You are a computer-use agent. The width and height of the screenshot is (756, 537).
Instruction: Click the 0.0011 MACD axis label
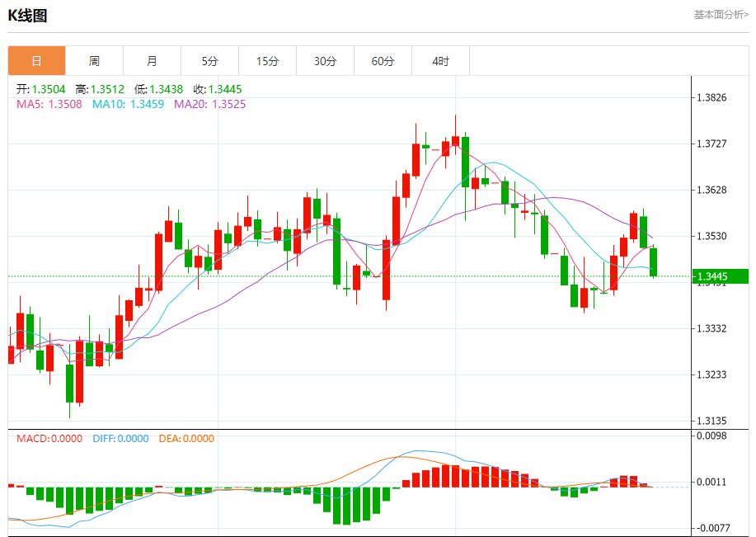click(x=711, y=482)
